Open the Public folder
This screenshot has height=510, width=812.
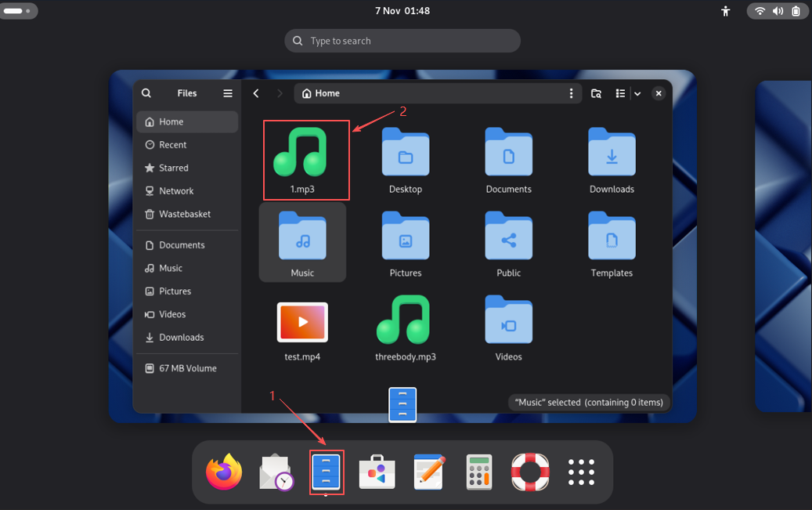(x=508, y=237)
